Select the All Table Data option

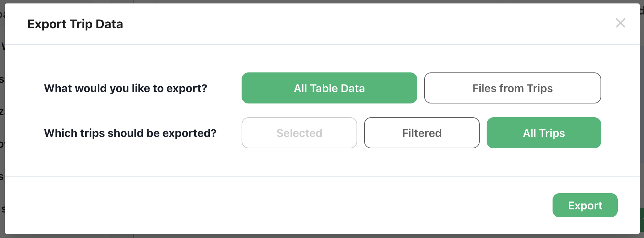tap(329, 88)
